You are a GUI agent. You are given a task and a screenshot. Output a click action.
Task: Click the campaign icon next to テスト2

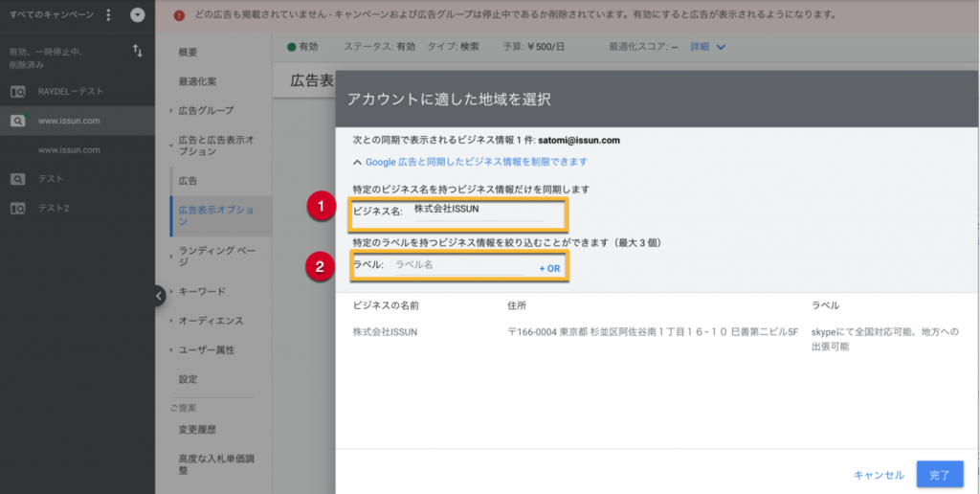click(17, 209)
